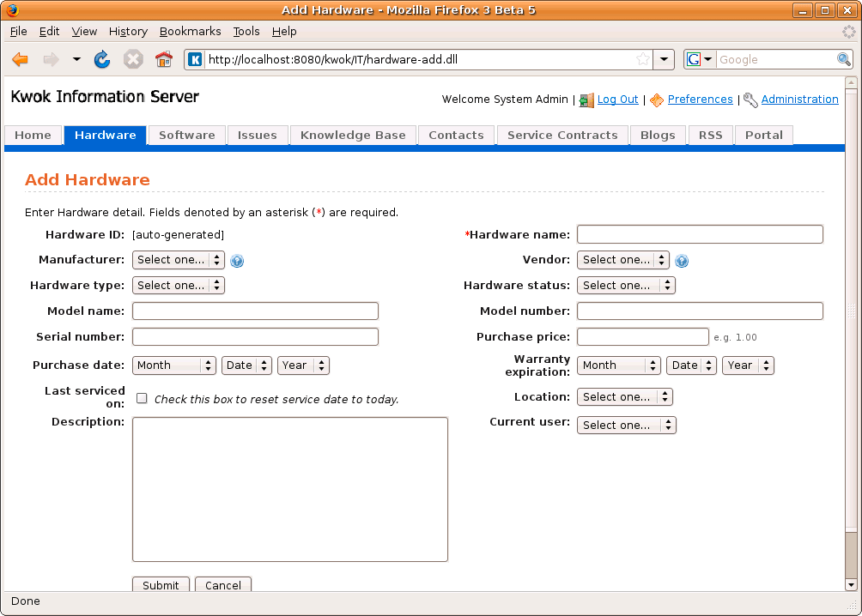The image size is (862, 616).
Task: Switch to the Knowledge Base tab
Action: pyautogui.click(x=353, y=136)
